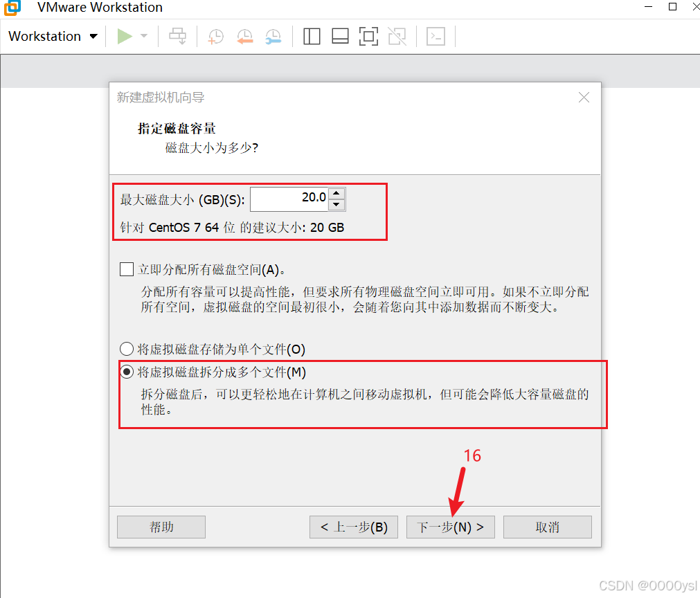Minimize the VMware Workstation window
Screen dimensions: 700x598
[x=649, y=7]
